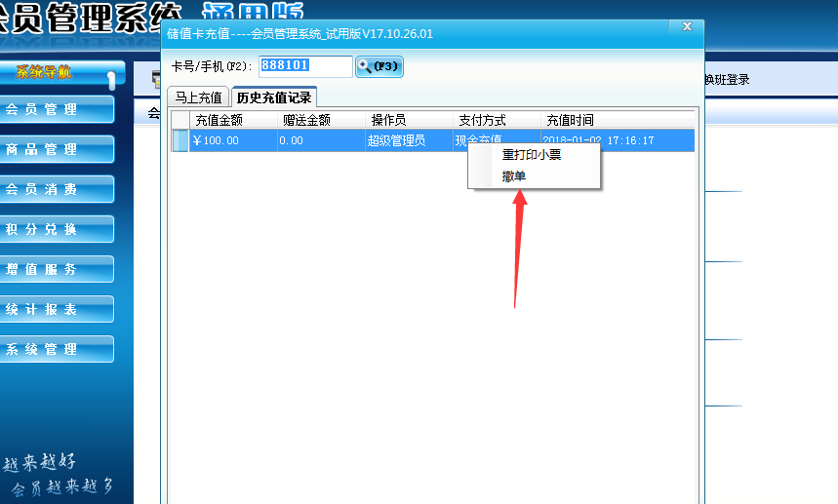Viewport: 838px width, 504px height.
Task: Open 统计报表 in the sidebar
Action: (57, 310)
